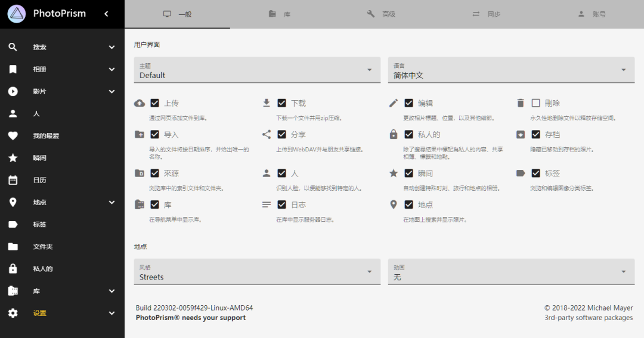The height and width of the screenshot is (338, 644).
Task: Disable the 日志 (Logs) checkbox
Action: point(281,204)
